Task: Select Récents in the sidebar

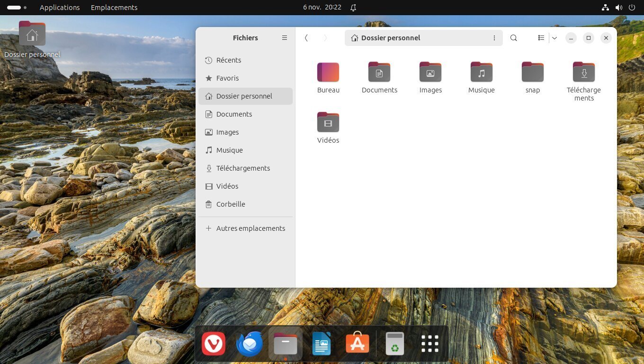Action: coord(229,60)
